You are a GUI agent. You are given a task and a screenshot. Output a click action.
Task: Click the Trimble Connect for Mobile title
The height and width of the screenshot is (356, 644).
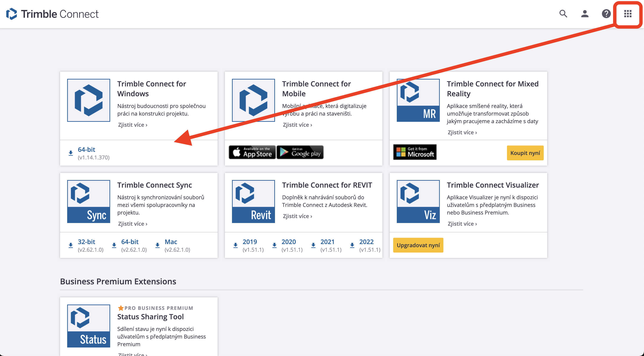(x=316, y=89)
